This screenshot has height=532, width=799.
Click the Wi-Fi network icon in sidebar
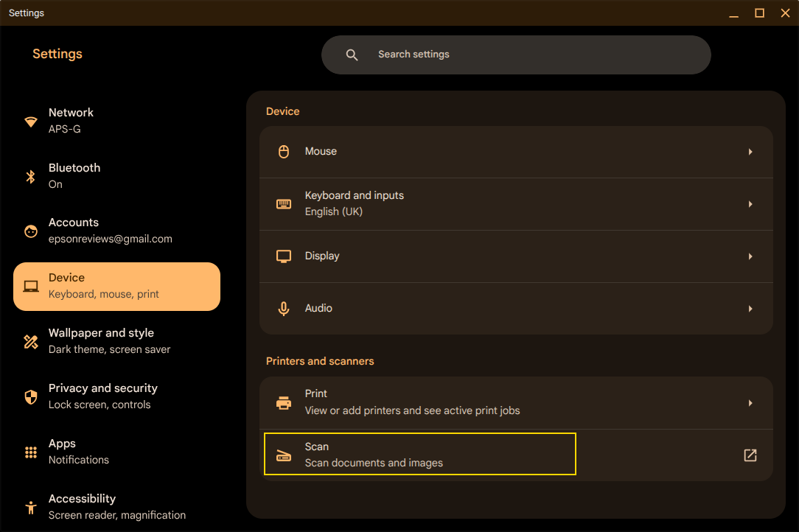click(30, 122)
